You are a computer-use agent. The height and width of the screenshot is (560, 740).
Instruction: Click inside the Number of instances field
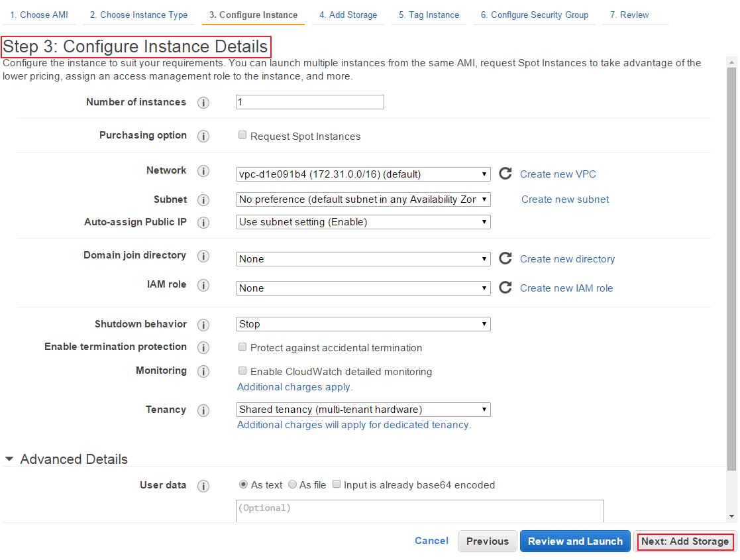pos(309,102)
